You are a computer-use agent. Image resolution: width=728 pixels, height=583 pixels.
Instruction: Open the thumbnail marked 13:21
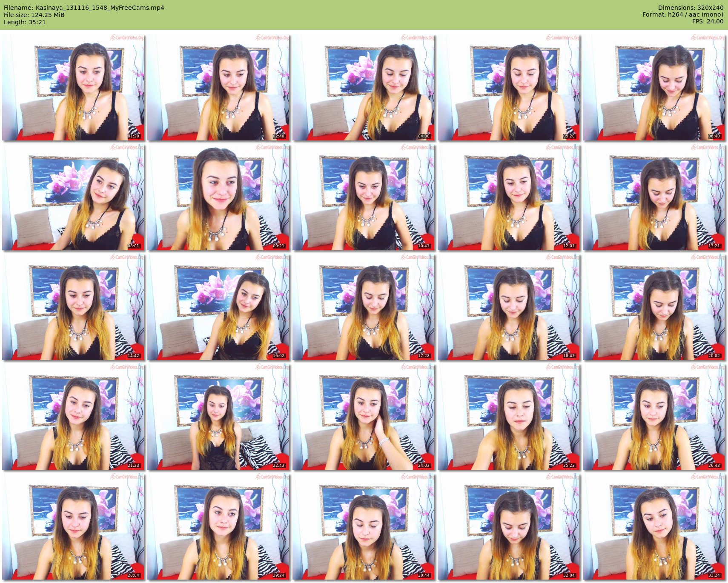click(654, 197)
